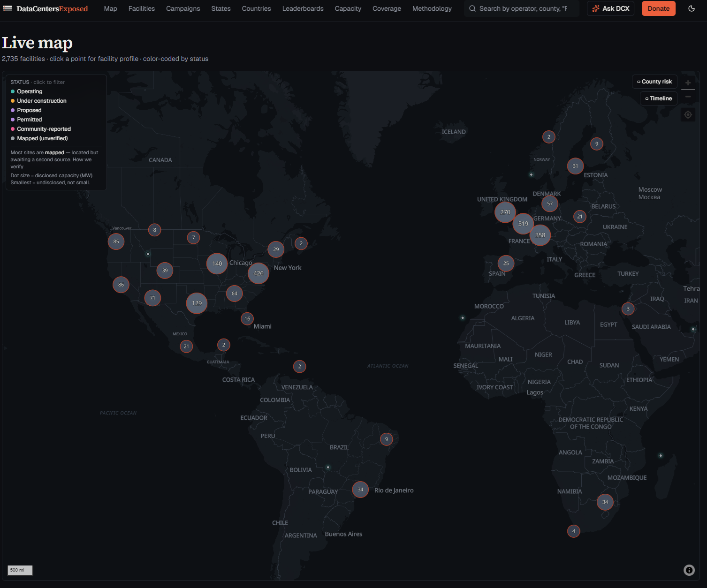This screenshot has height=588, width=707.
Task: Follow the 'How we verify' link
Action: click(x=82, y=160)
